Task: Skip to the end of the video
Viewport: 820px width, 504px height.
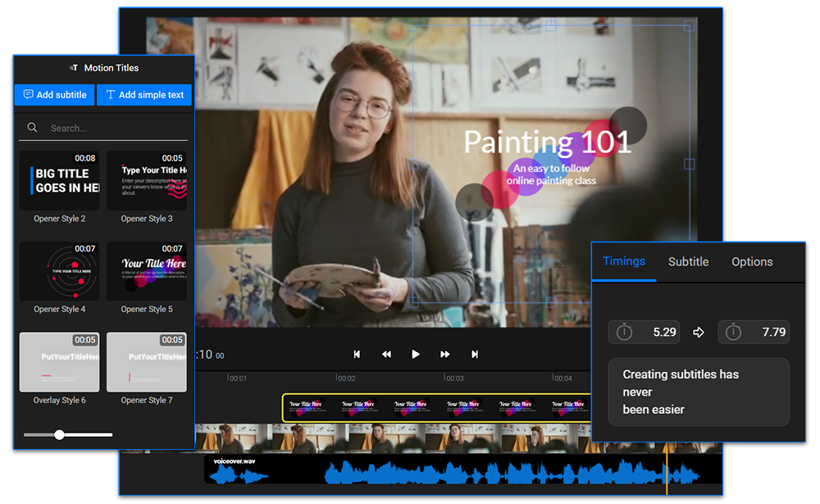Action: [x=475, y=354]
